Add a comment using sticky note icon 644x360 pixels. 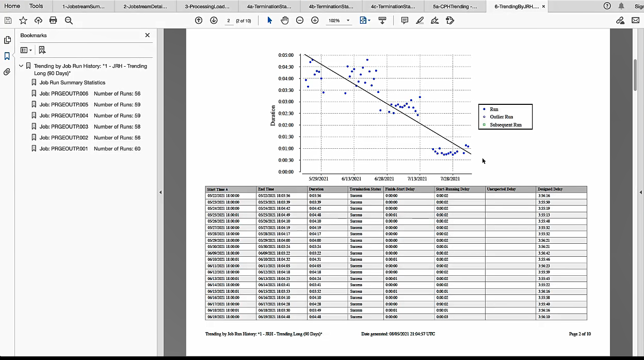pyautogui.click(x=405, y=21)
